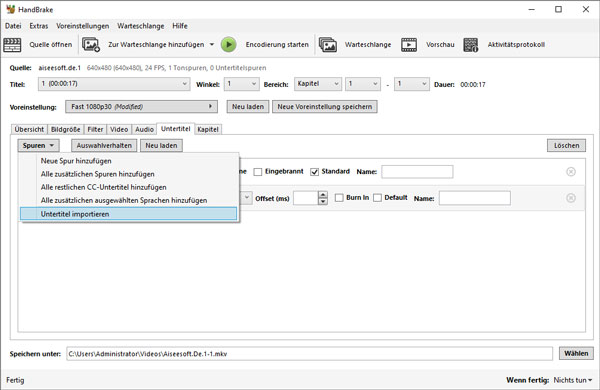
Task: Open the Warteschlange menu
Action: click(140, 26)
